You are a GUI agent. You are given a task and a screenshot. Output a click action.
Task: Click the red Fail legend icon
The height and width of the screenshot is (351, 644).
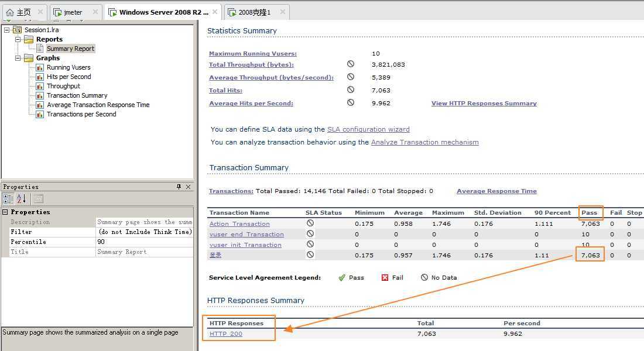[x=385, y=277]
